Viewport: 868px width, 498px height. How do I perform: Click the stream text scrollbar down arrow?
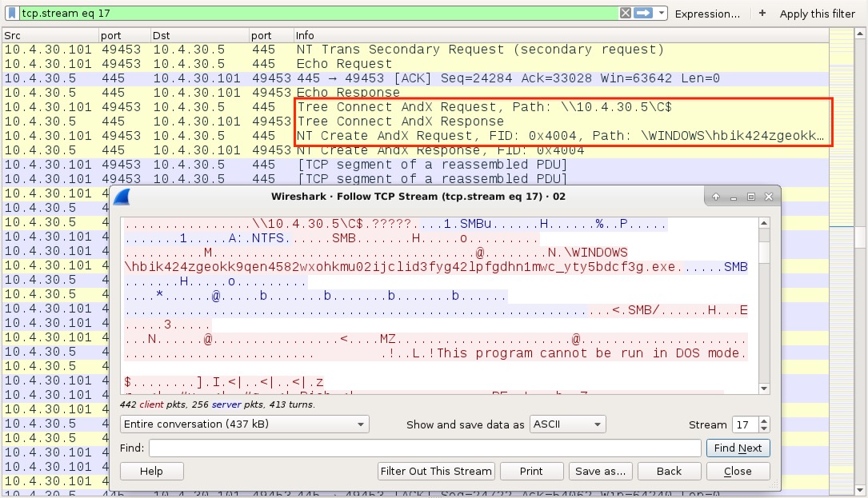(764, 388)
